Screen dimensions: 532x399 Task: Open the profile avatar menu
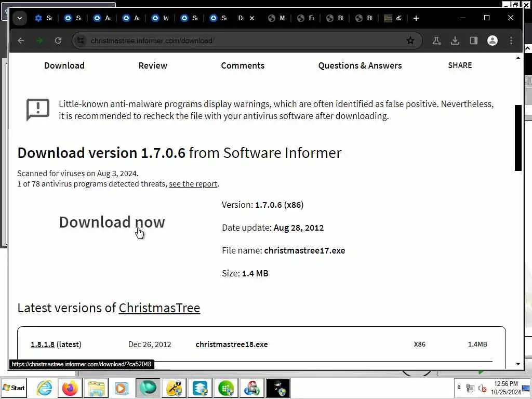click(493, 41)
